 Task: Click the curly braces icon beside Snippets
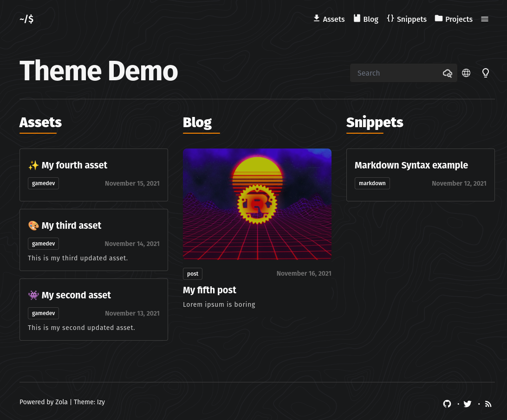click(390, 19)
